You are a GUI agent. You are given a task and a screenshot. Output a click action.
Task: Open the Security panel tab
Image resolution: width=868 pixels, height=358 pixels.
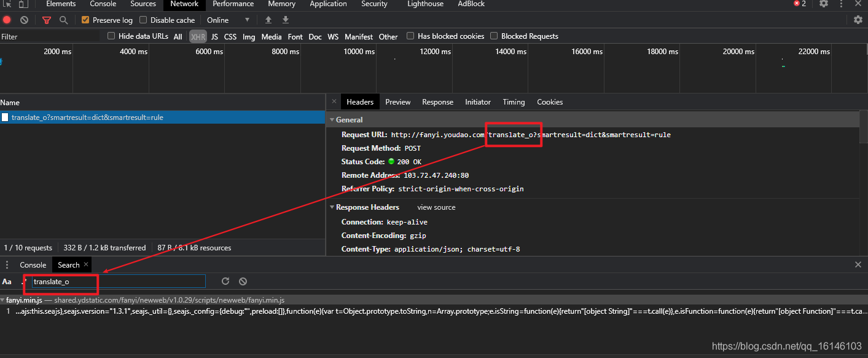point(374,4)
